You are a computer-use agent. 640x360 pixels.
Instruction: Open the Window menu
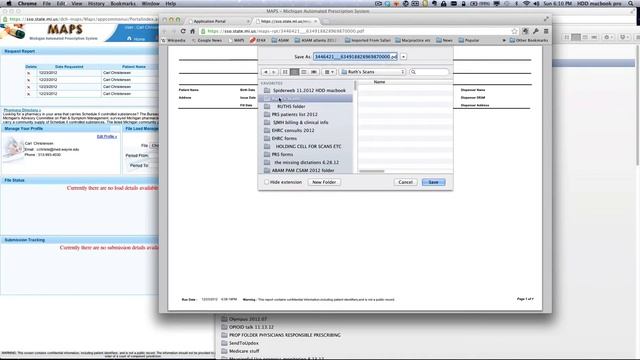150,3
